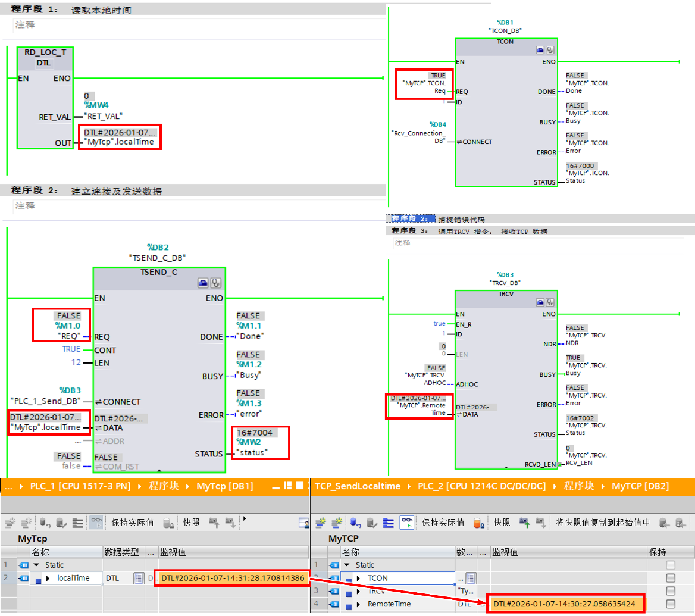Viewport: 695px width, 616px height.
Task: Open TCON block configuration toolbox icon
Action: coord(540,51)
